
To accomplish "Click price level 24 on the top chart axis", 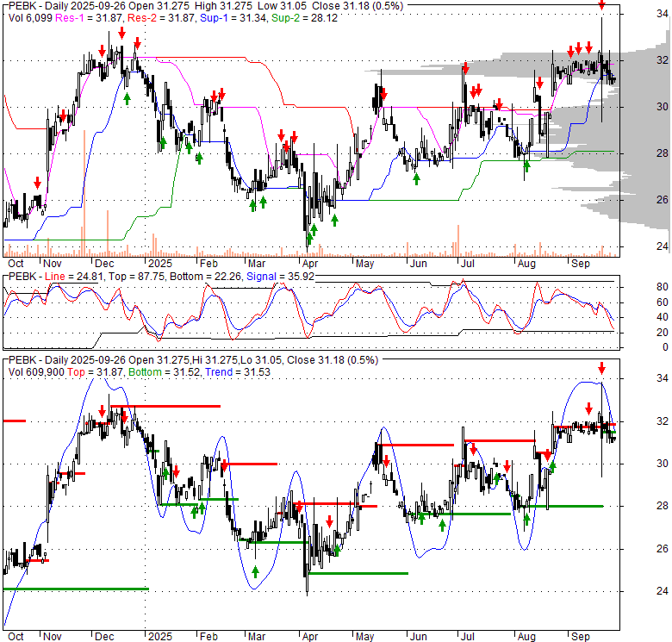I will [663, 246].
